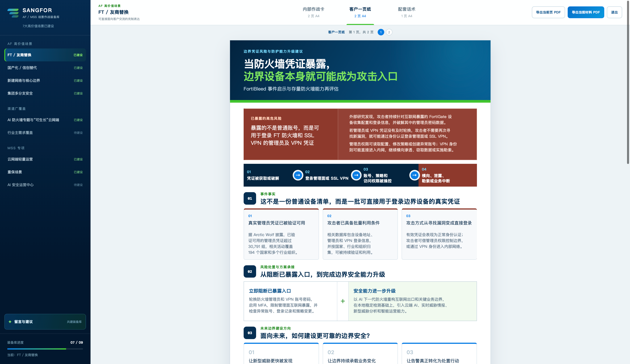Screen dimensions: 630x364
Task: Click the 装备库进度 progress bar
Action: tap(45, 349)
